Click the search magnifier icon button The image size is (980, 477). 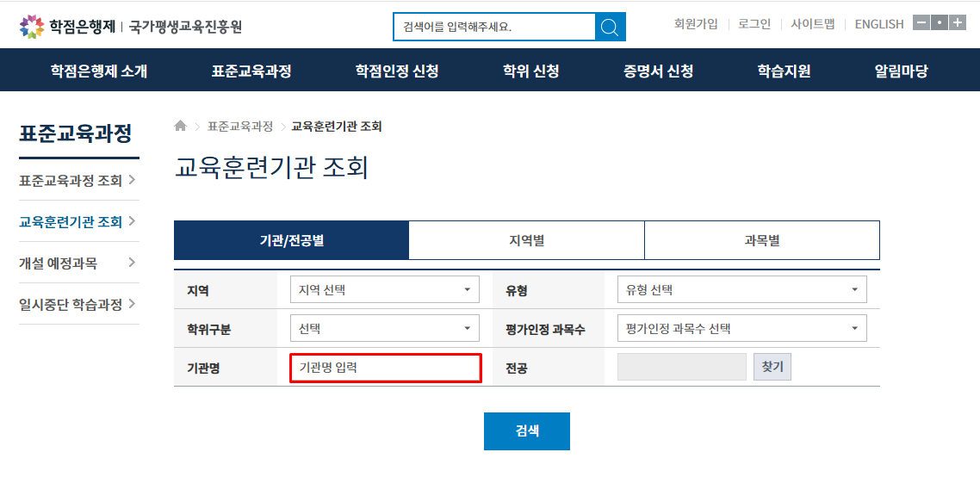pos(610,26)
